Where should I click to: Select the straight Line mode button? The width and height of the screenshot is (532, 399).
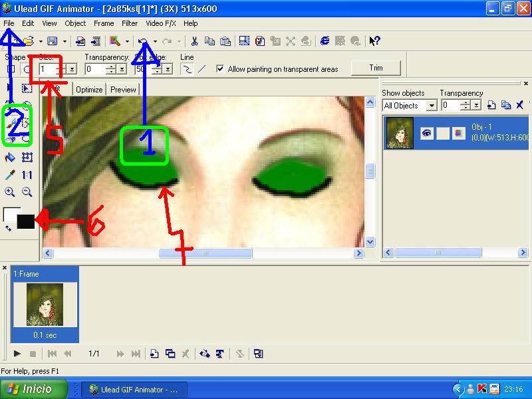201,69
